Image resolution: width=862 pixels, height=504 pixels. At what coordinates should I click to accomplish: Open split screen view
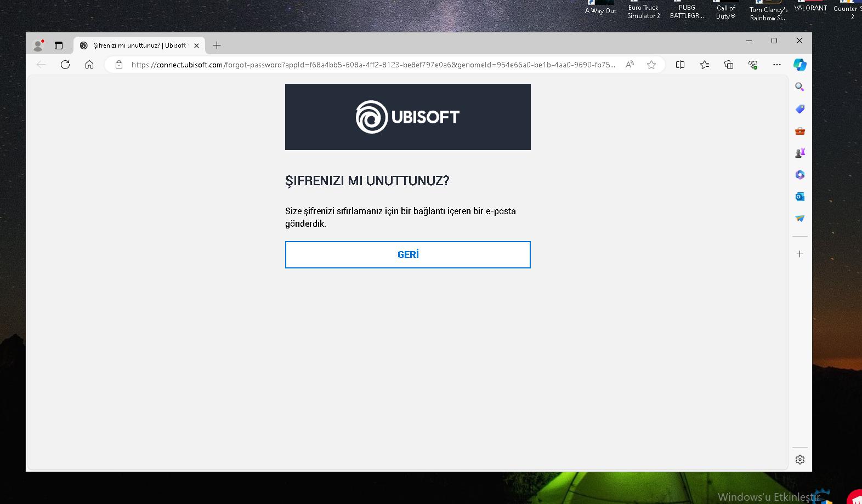click(680, 65)
